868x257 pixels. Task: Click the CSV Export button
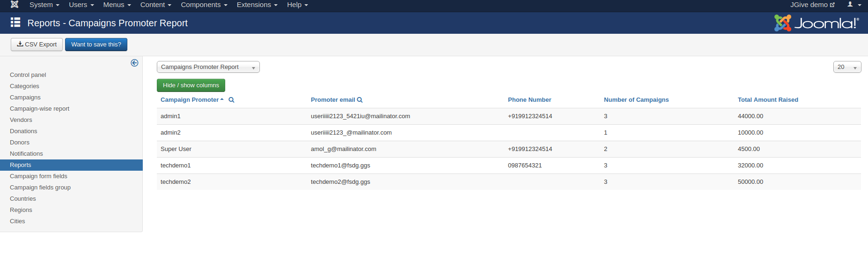click(37, 45)
